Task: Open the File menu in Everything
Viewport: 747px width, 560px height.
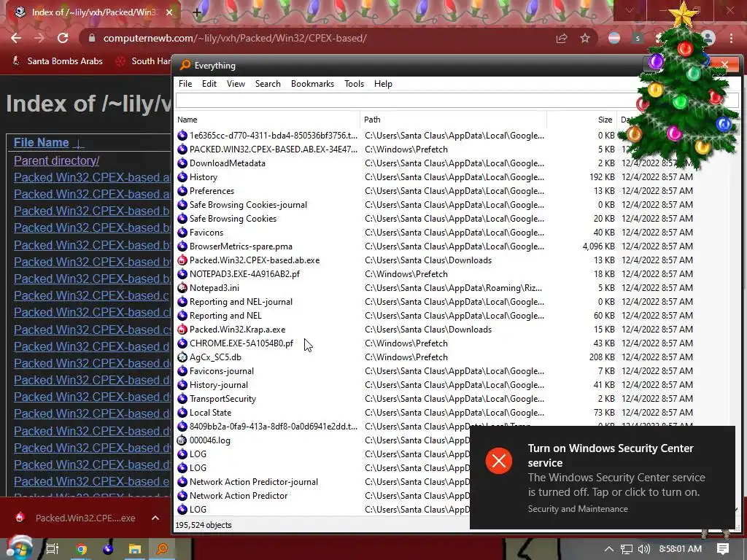Action: [185, 84]
